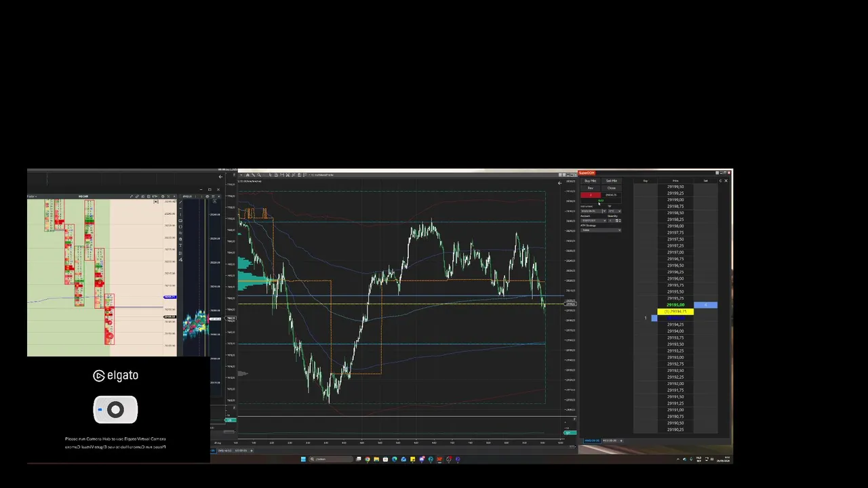Open File Explorer from the taskbar
868x488 pixels.
pos(376,459)
